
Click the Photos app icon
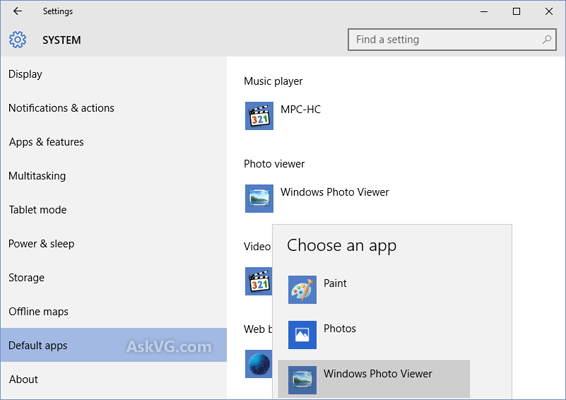click(x=302, y=335)
